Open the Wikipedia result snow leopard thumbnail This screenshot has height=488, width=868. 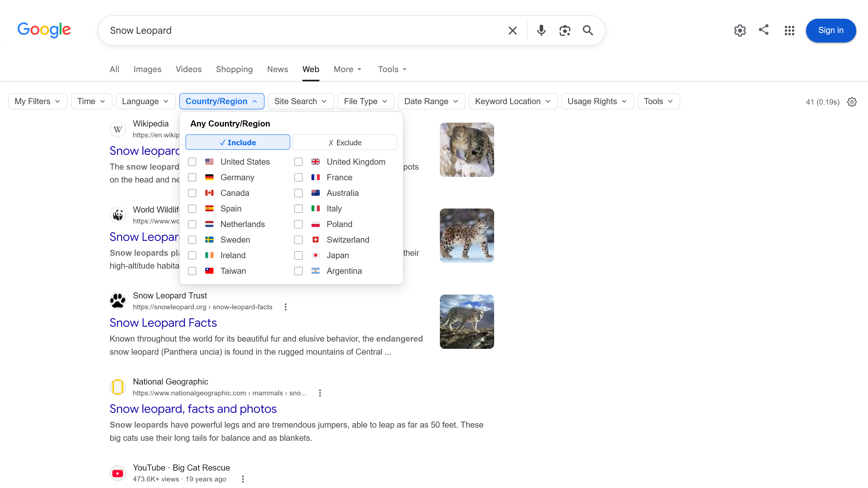click(x=467, y=150)
